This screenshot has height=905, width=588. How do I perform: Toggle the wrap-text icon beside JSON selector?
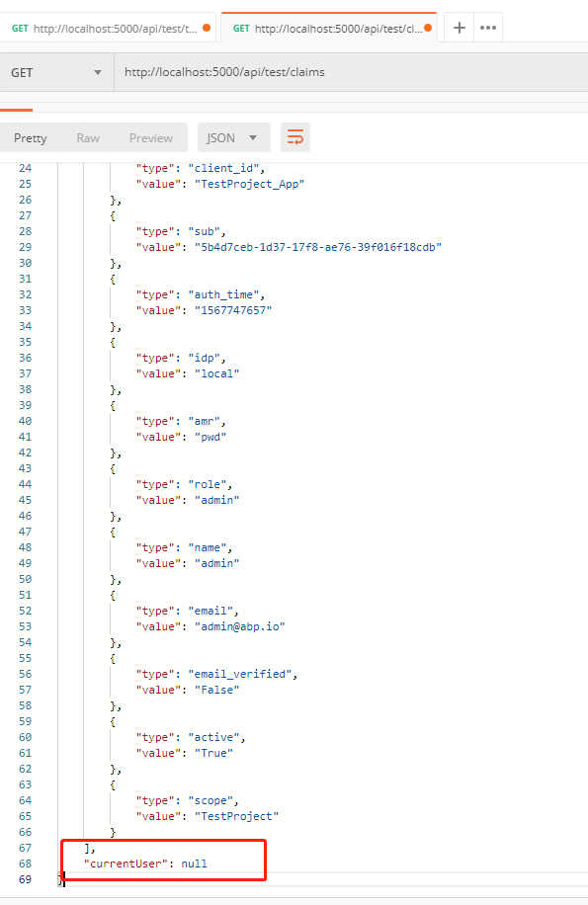(294, 137)
